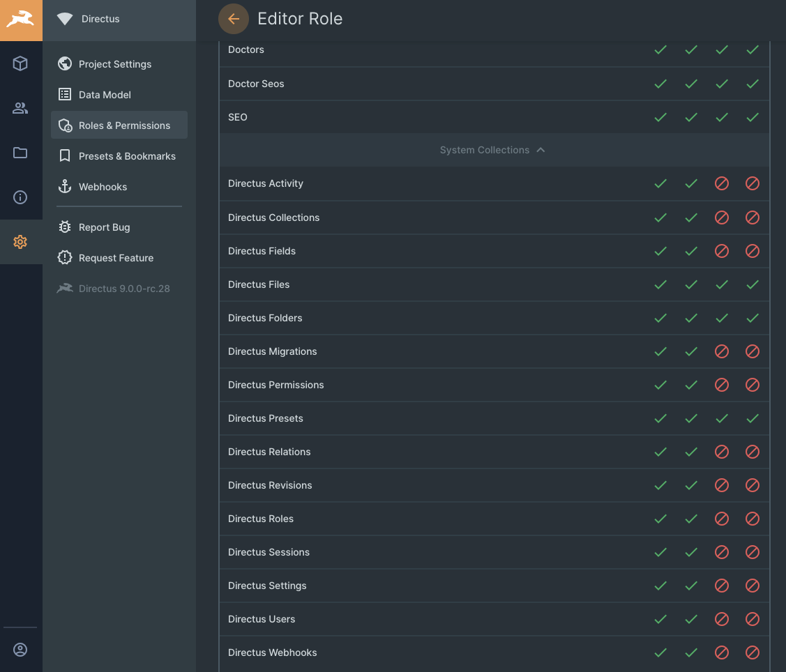Toggle blocked delete permission for Directus Collections

point(753,217)
